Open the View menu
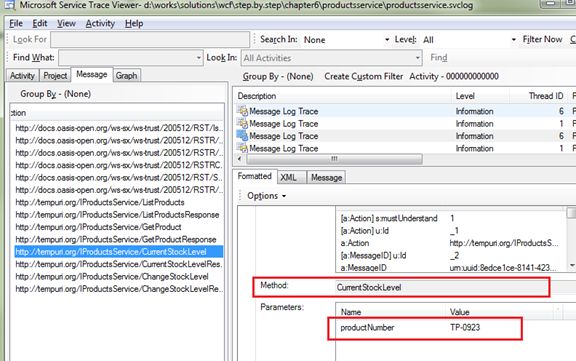Viewport: 576px width, 361px height. tap(66, 24)
